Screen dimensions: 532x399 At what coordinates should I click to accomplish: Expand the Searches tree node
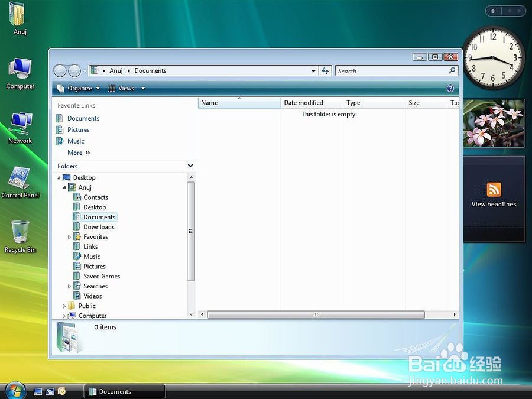(69, 286)
